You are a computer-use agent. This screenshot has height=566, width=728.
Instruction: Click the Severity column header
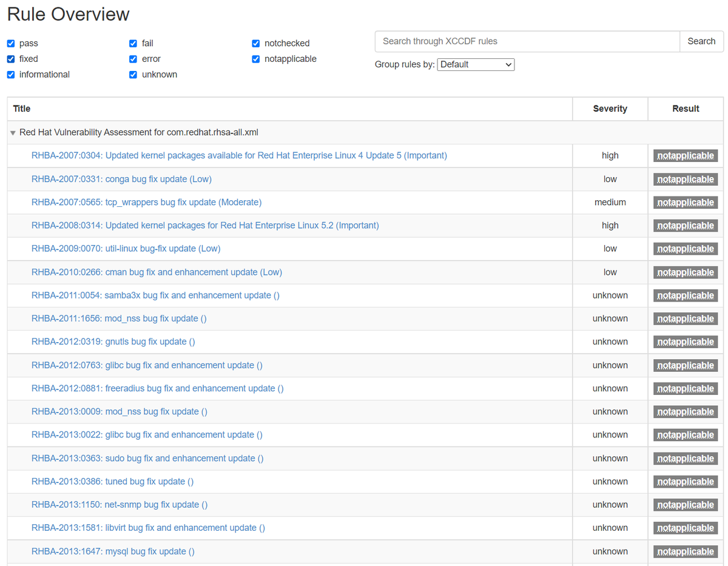[x=610, y=109]
